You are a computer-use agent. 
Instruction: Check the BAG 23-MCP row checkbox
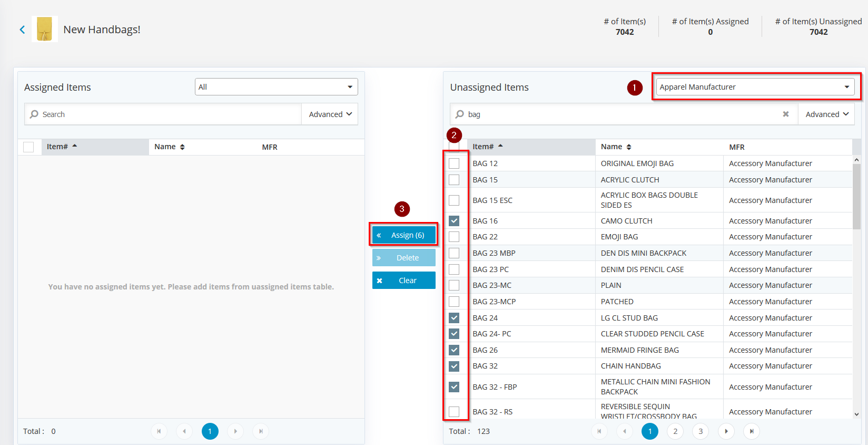point(454,302)
